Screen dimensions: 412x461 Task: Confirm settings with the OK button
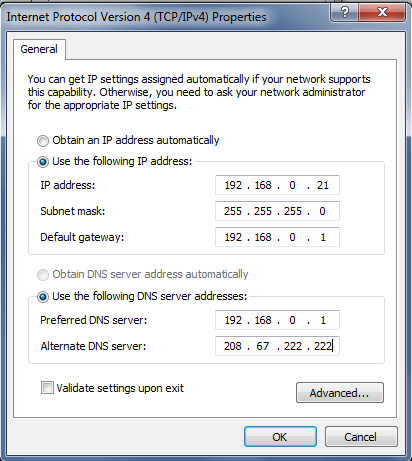point(280,437)
